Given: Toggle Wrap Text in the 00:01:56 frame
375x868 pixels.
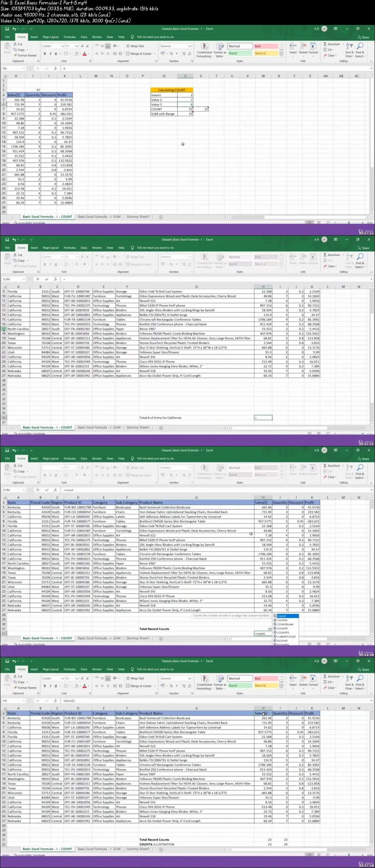Looking at the screenshot, I should tap(135, 46).
